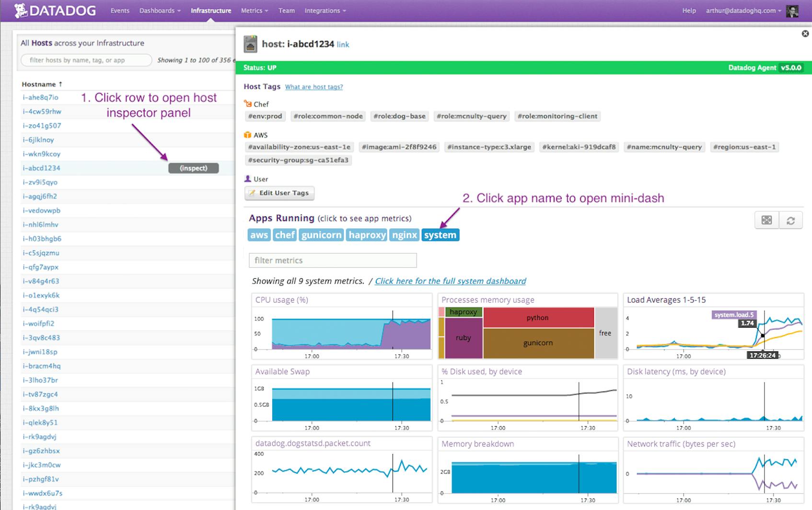This screenshot has width=812, height=510.
Task: Open the full system dashboard link
Action: click(450, 281)
